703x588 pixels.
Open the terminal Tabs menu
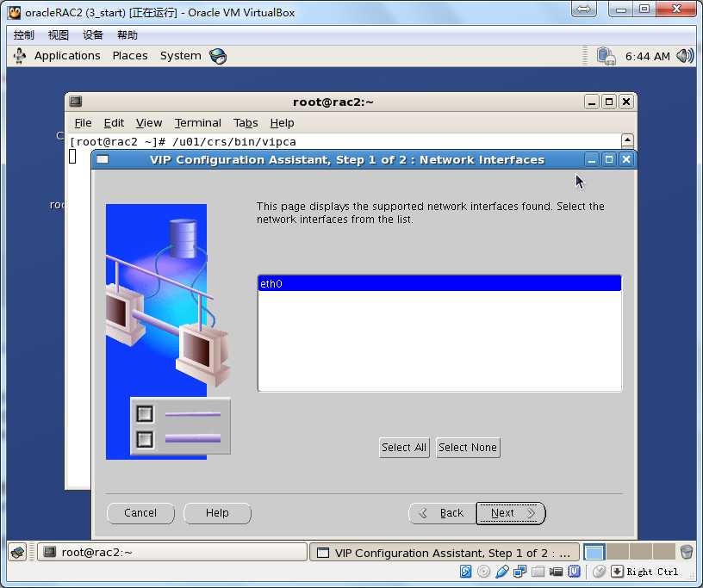246,123
